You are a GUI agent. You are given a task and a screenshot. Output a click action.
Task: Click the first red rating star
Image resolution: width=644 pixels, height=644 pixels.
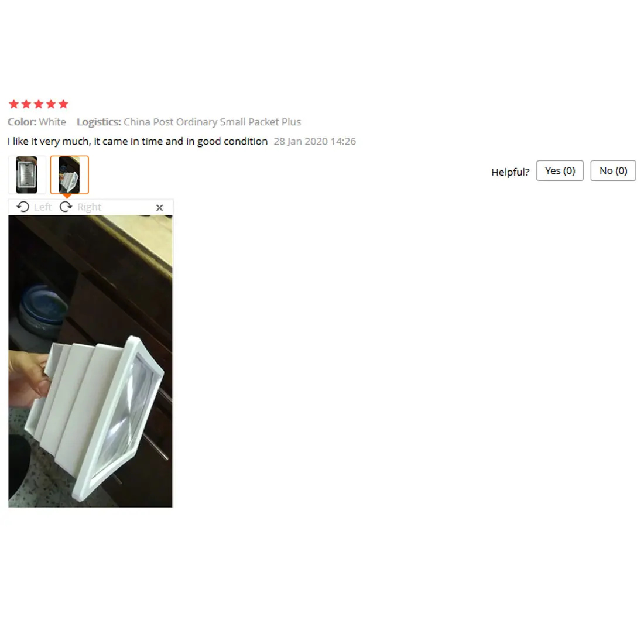13,104
